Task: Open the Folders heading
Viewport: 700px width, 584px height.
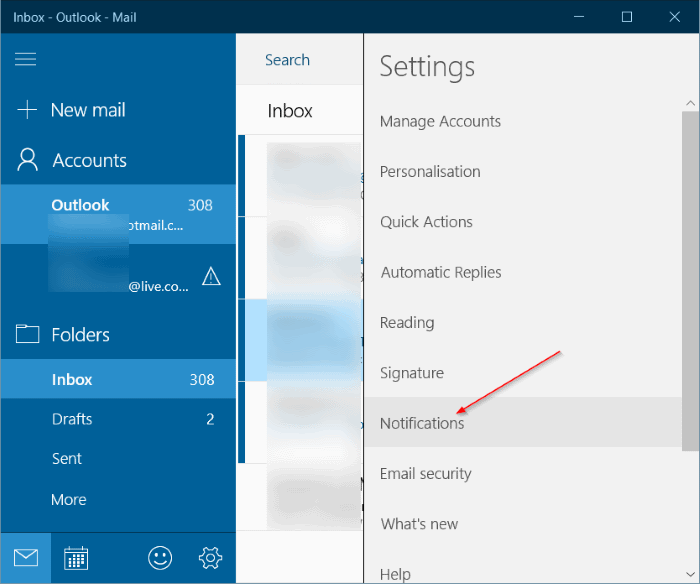Action: [x=80, y=335]
